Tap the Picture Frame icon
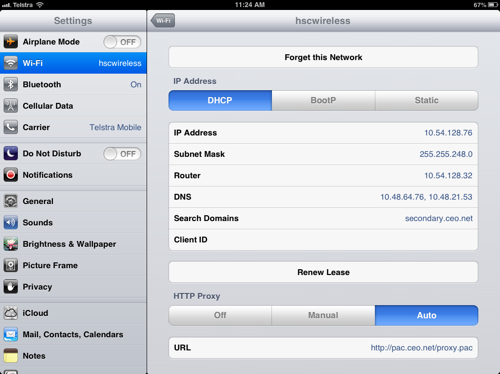This screenshot has height=374, width=500. coord(11,265)
